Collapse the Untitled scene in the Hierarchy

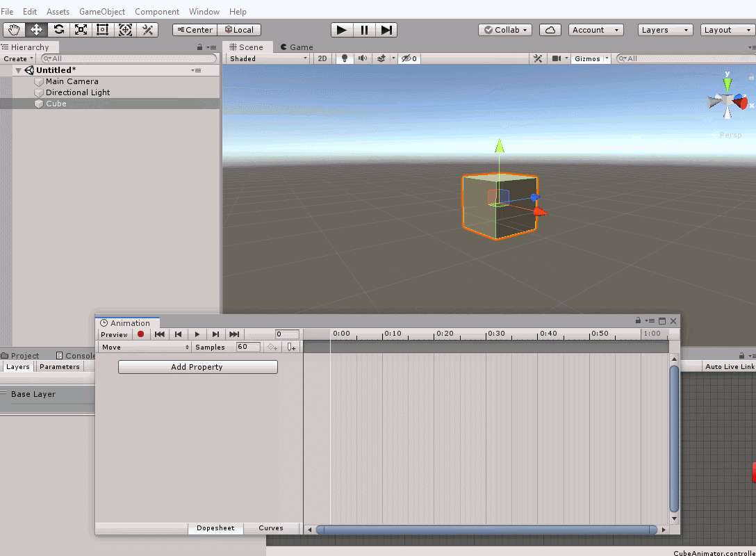pyautogui.click(x=19, y=69)
